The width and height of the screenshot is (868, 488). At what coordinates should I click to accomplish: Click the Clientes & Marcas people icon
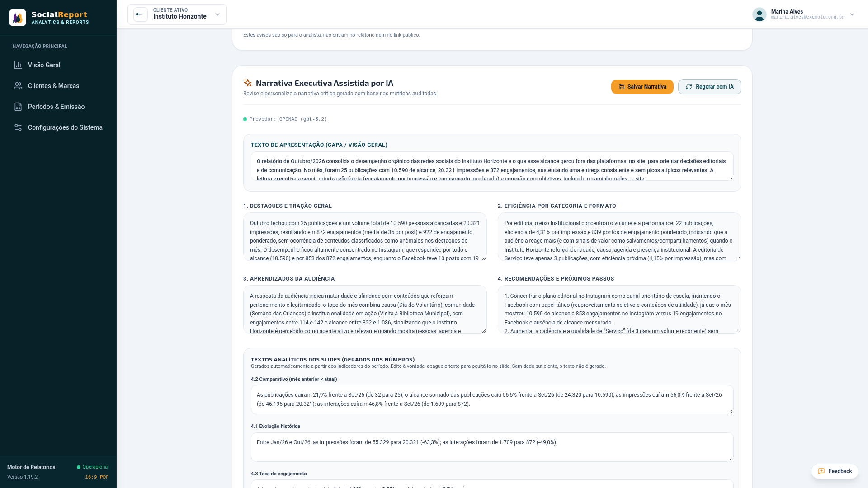[18, 86]
